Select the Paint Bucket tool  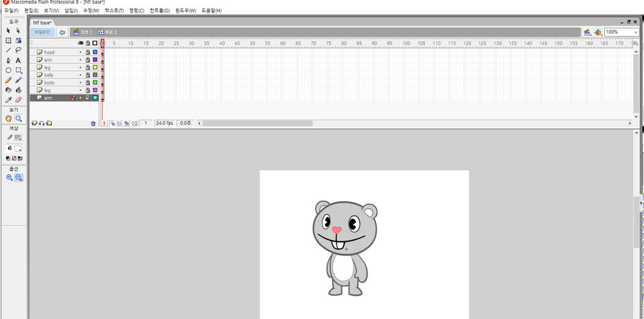click(18, 90)
